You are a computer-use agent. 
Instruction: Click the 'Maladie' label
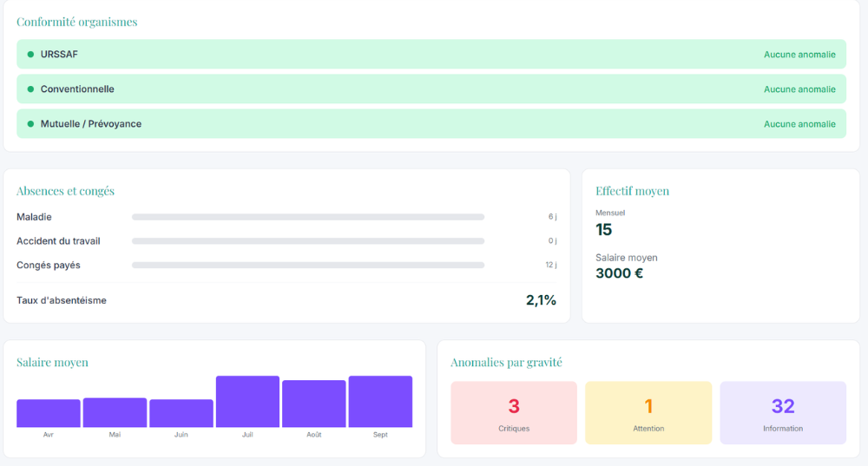point(34,217)
